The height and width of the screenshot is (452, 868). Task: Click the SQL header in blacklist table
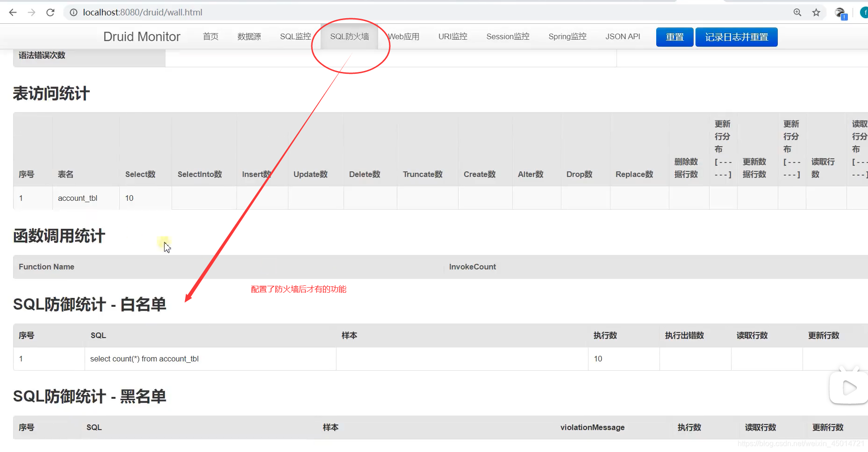(x=94, y=427)
